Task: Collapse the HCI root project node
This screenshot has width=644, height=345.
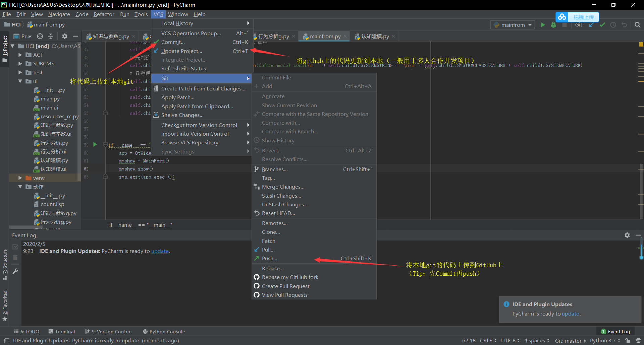Action: point(13,46)
